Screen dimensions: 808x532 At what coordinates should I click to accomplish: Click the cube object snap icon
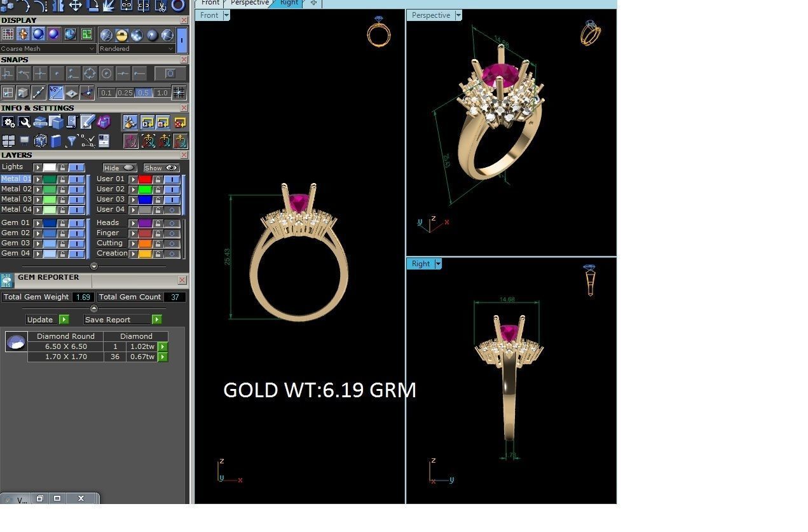[24, 93]
